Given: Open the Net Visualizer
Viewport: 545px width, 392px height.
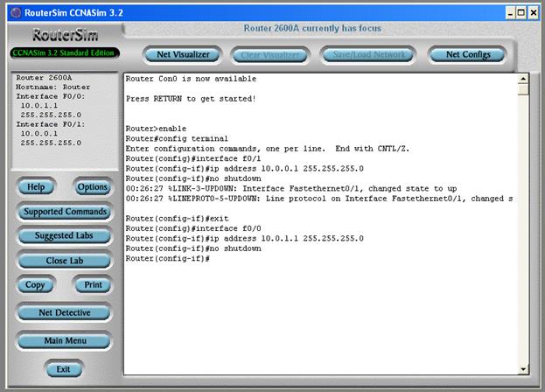Looking at the screenshot, I should 183,54.
